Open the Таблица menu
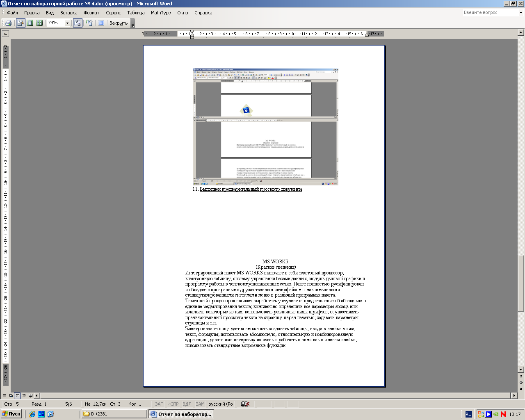 point(136,13)
